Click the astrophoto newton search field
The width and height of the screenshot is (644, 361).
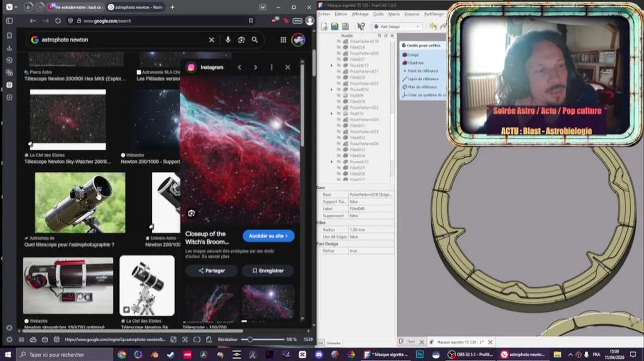pyautogui.click(x=123, y=40)
